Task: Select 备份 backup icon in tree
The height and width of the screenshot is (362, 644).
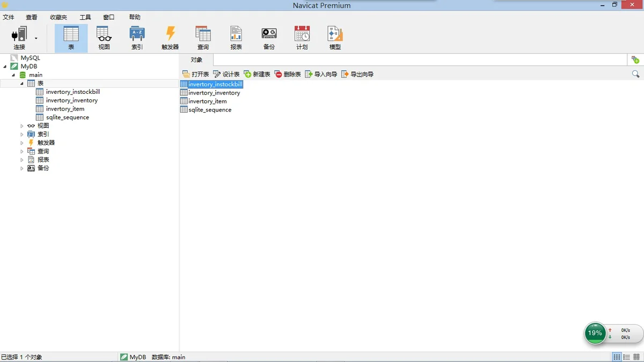Action: (31, 168)
